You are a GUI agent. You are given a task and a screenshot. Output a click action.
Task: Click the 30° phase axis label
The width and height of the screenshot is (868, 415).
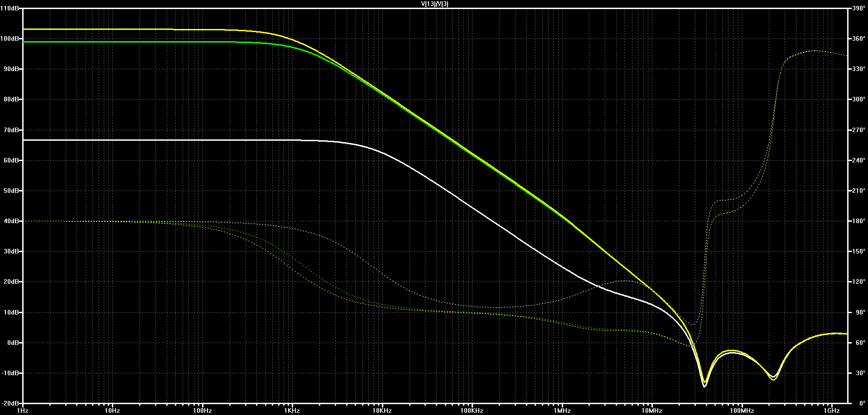[860, 373]
